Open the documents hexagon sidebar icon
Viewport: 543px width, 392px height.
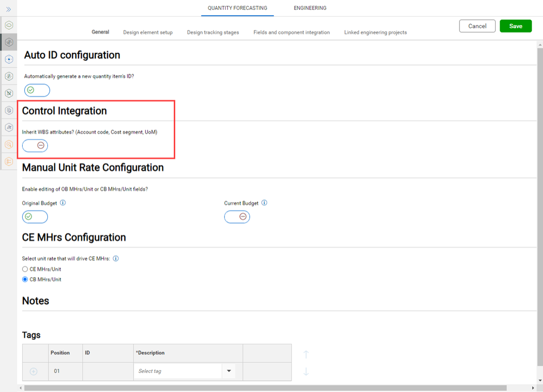click(9, 110)
